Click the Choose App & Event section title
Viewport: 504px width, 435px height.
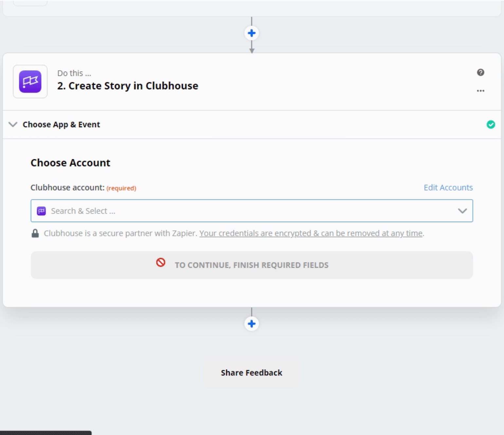[x=61, y=124]
